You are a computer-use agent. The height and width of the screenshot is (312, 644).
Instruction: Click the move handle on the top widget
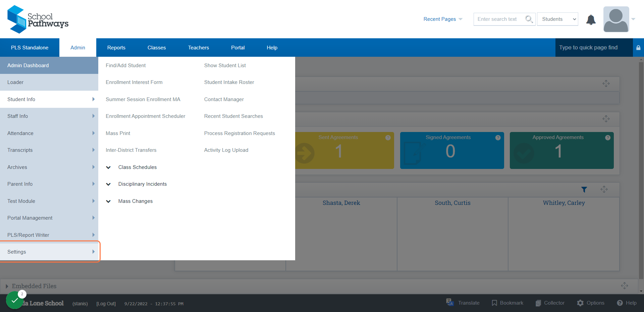606,84
